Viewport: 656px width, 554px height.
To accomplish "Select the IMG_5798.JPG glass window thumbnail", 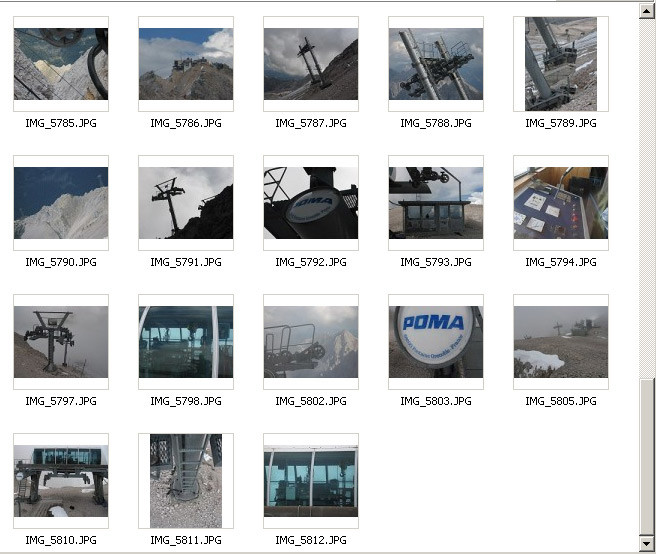I will point(186,342).
